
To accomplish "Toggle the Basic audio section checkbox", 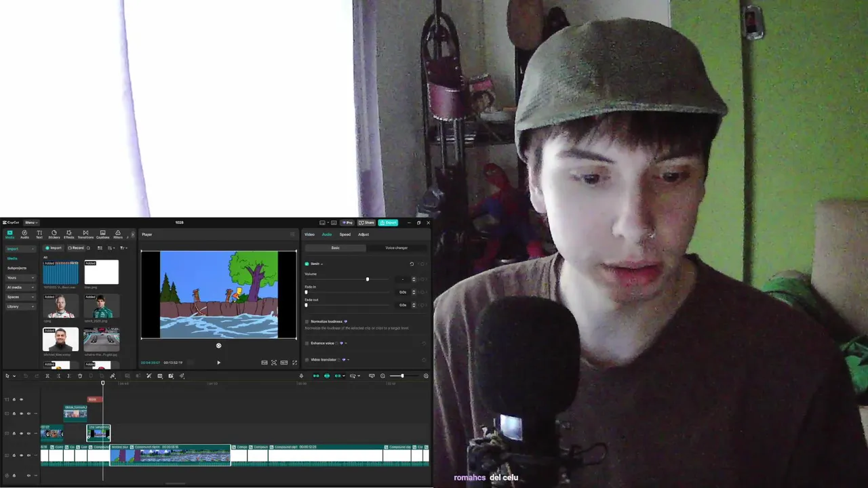I will (307, 264).
